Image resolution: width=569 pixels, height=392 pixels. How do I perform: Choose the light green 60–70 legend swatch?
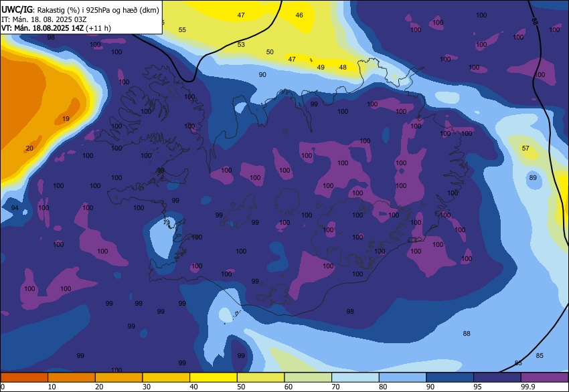(x=308, y=377)
